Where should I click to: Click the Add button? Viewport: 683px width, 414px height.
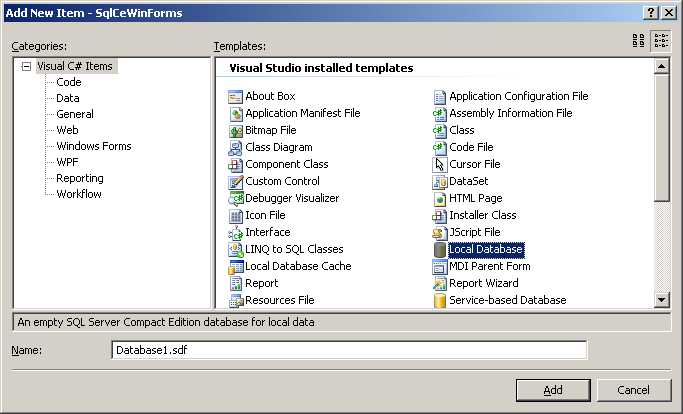[553, 390]
